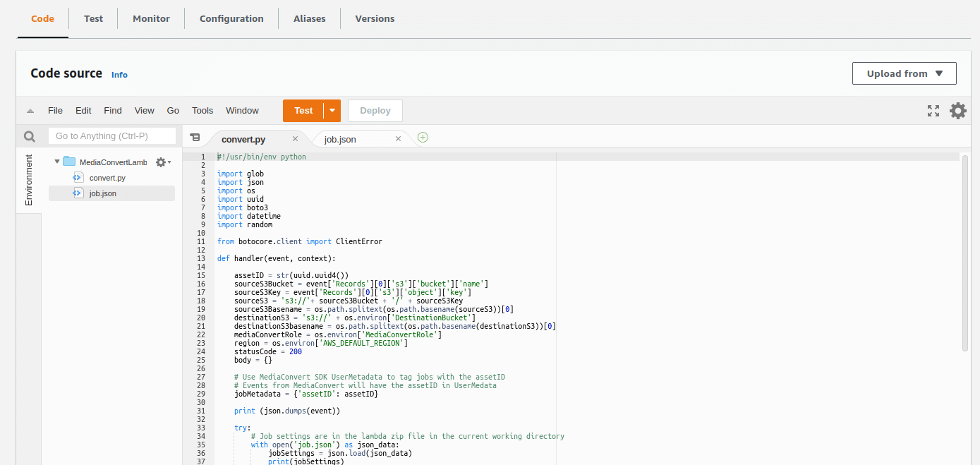Open the Upload from dropdown
Image resolution: width=980 pixels, height=465 pixels.
(x=904, y=73)
